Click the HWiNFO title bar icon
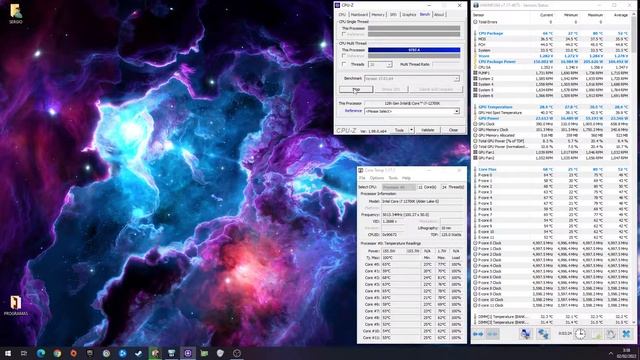This screenshot has width=640, height=360. 476,5
